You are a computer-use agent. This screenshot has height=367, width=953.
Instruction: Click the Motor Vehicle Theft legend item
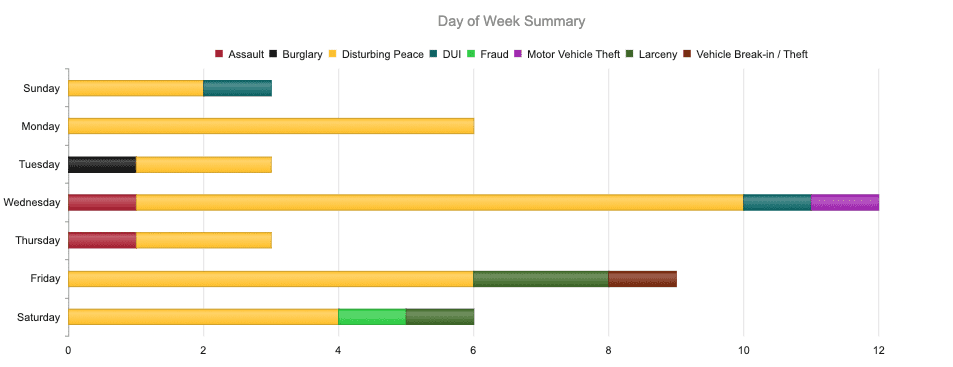567,54
